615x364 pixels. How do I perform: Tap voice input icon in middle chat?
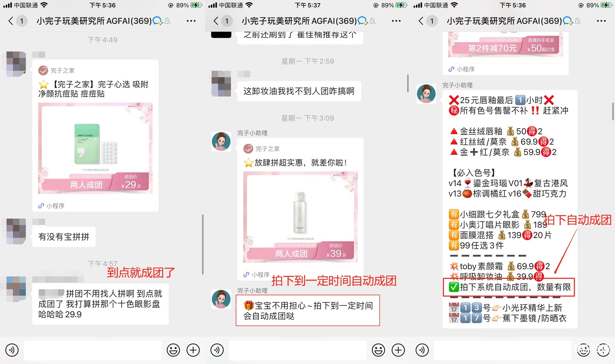217,350
